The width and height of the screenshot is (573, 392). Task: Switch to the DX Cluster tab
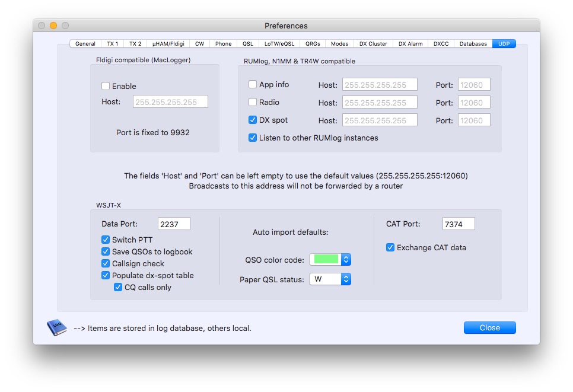[x=373, y=44]
